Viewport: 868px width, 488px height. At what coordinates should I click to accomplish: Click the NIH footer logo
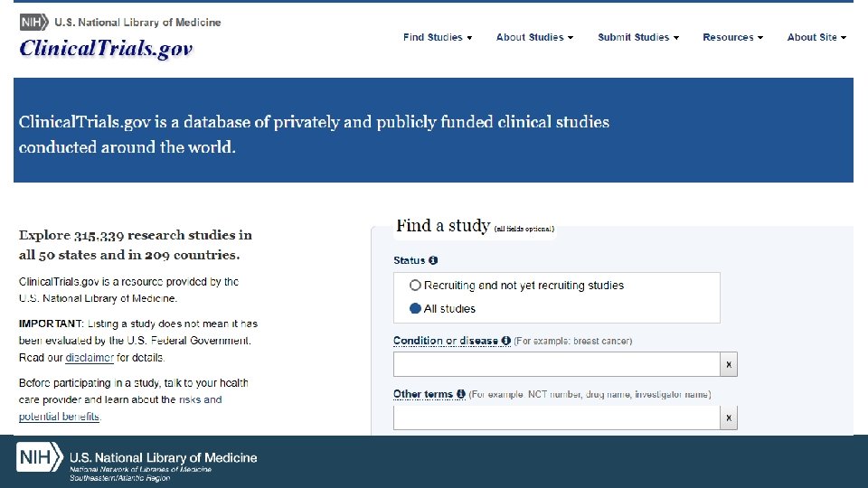tap(39, 457)
